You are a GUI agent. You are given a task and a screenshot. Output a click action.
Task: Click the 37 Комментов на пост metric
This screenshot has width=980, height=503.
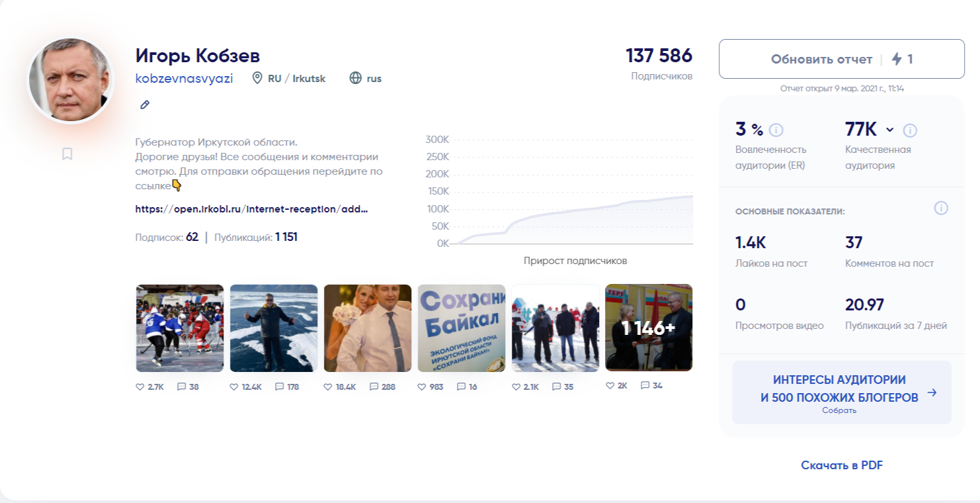(x=889, y=251)
